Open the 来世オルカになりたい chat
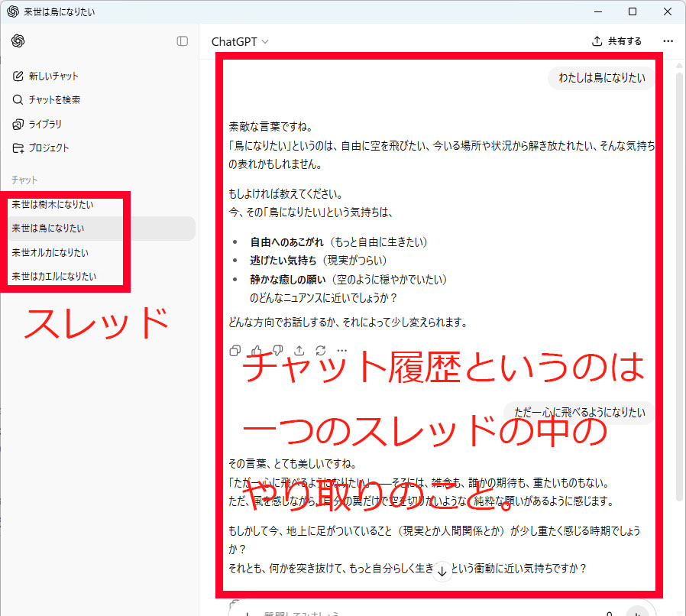Viewport: 686px width, 616px height. click(x=50, y=253)
